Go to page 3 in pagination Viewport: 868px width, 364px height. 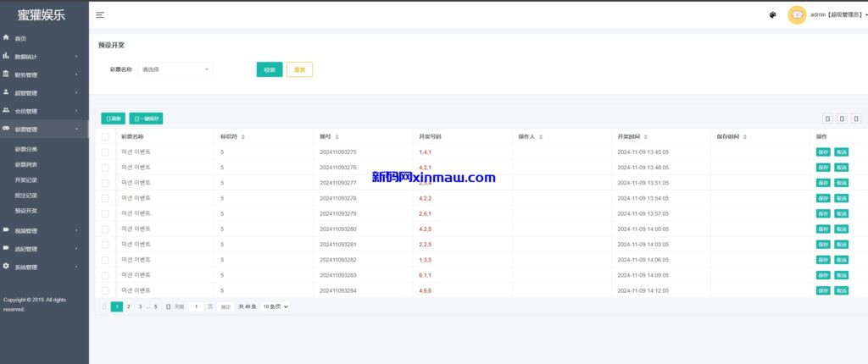pos(140,306)
